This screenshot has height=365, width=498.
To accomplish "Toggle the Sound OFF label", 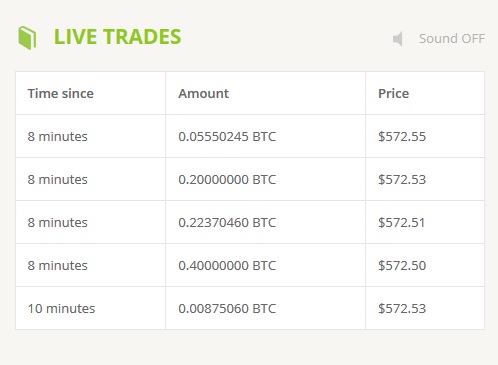I will coord(452,39).
